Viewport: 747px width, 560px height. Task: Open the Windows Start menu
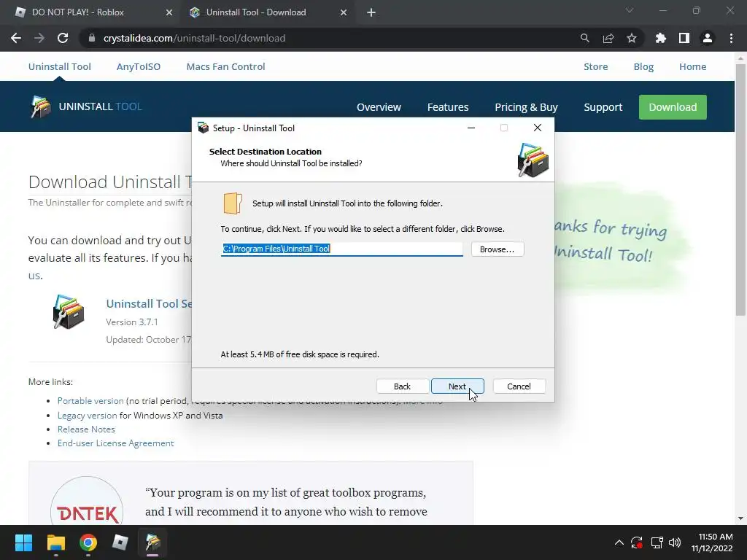coord(23,542)
